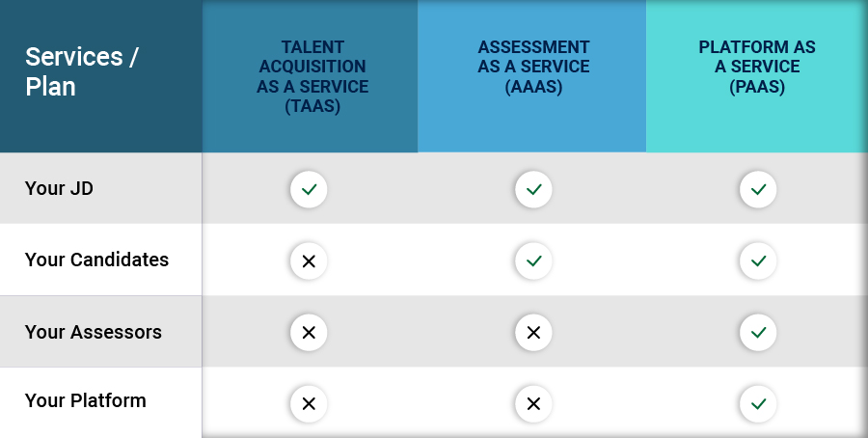Click the checkmark for Your JD under TAAS
This screenshot has height=438, width=868.
(309, 189)
